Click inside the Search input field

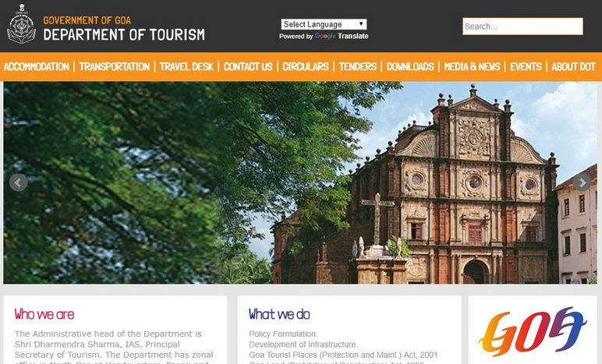pos(522,27)
